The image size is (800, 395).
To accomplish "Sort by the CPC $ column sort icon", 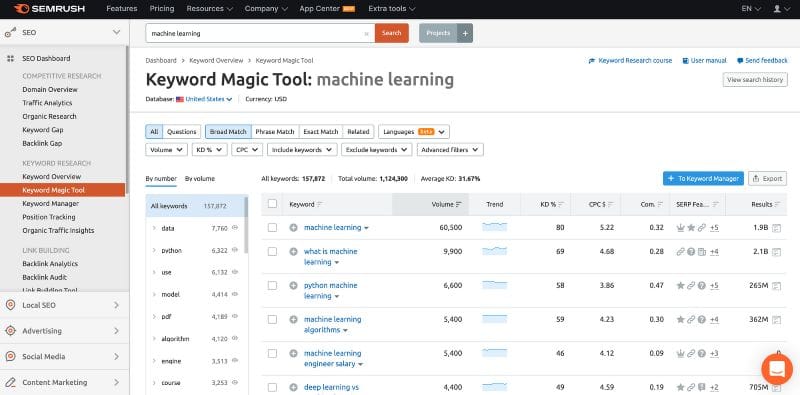I will click(611, 205).
